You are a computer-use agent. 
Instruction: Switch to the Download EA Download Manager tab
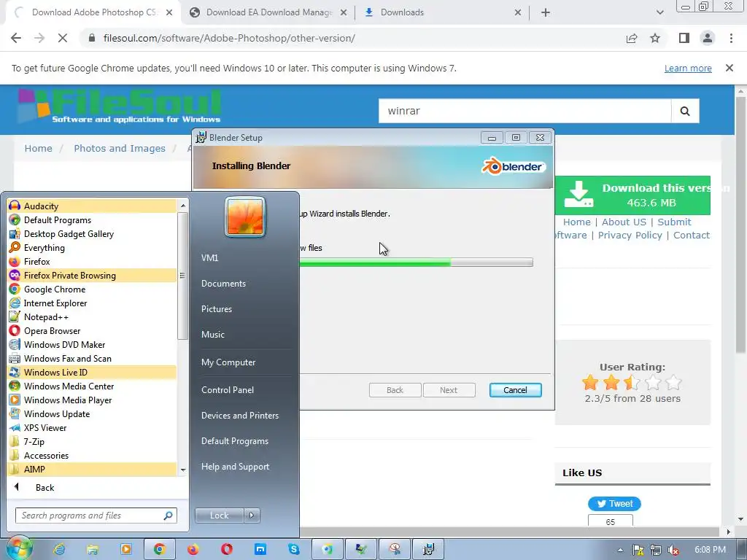[268, 12]
